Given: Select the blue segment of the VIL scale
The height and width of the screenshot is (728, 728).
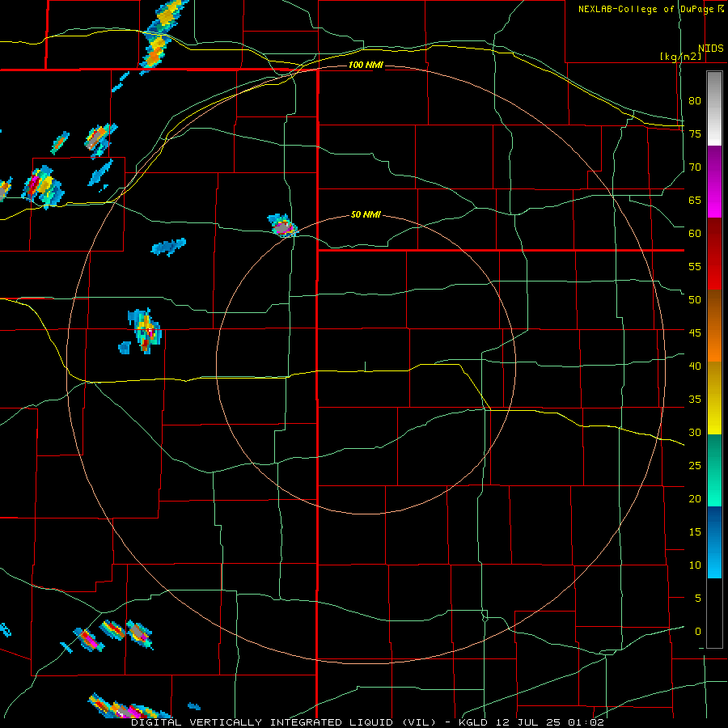Looking at the screenshot, I should (714, 542).
